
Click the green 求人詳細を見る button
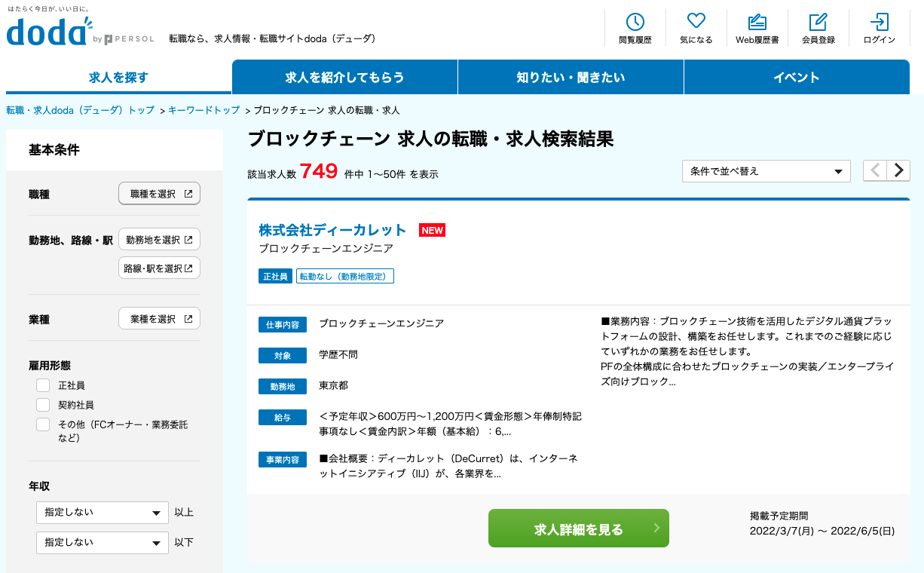click(x=579, y=529)
